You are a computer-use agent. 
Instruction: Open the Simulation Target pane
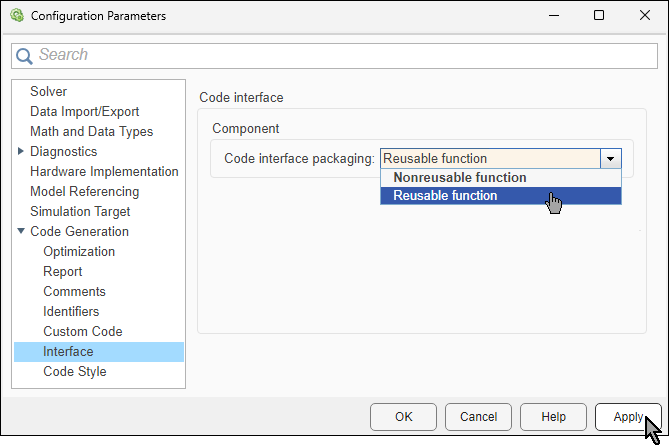click(x=80, y=212)
